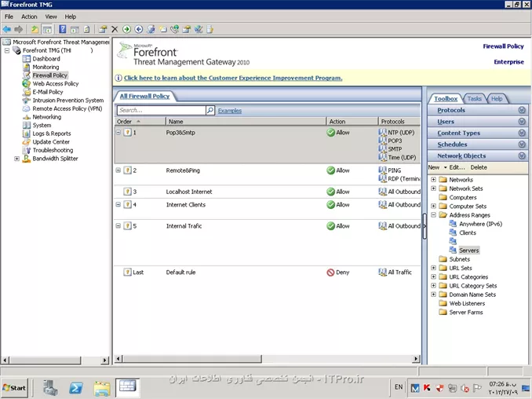Click the Search magnifier button
The image size is (532, 399).
210,111
